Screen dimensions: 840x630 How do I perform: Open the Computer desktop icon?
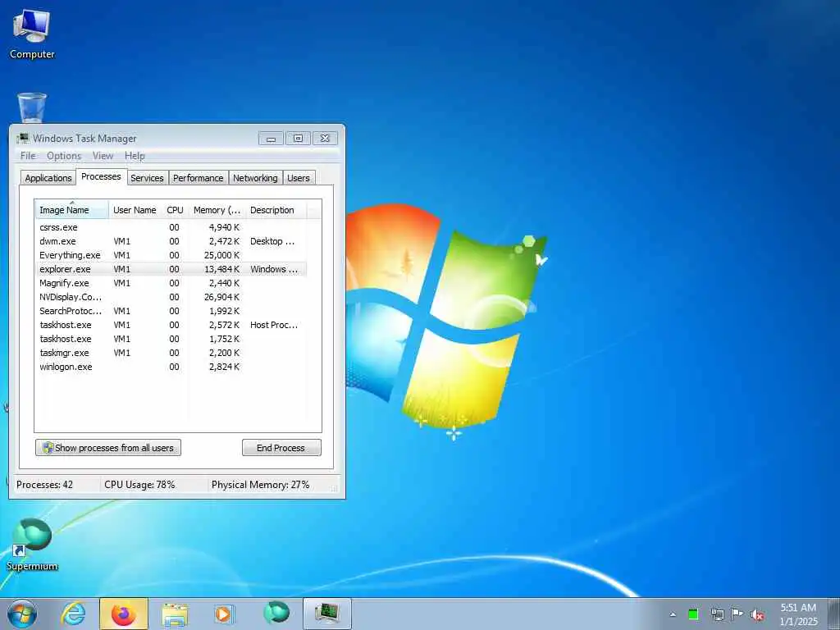pos(32,34)
